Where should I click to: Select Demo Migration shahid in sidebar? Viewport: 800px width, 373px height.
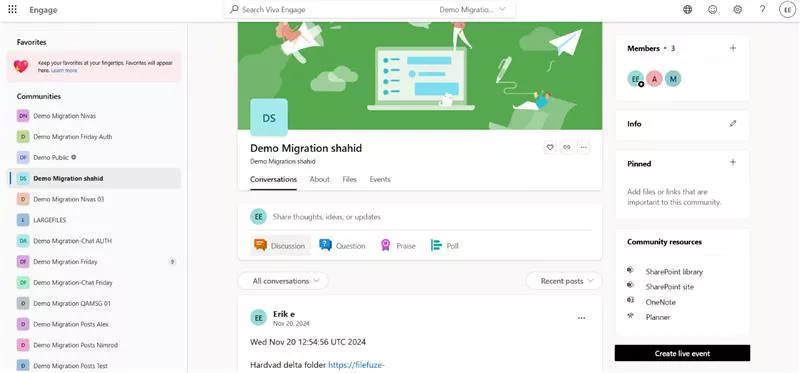(94, 179)
